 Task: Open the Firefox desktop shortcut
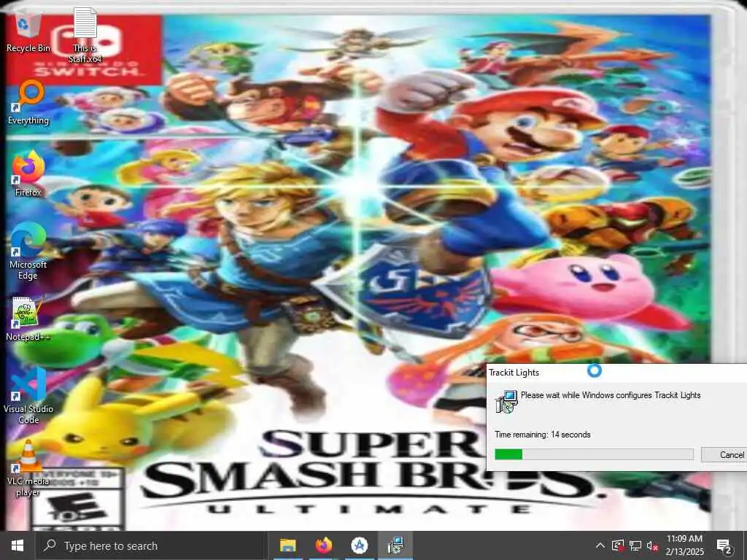28,174
